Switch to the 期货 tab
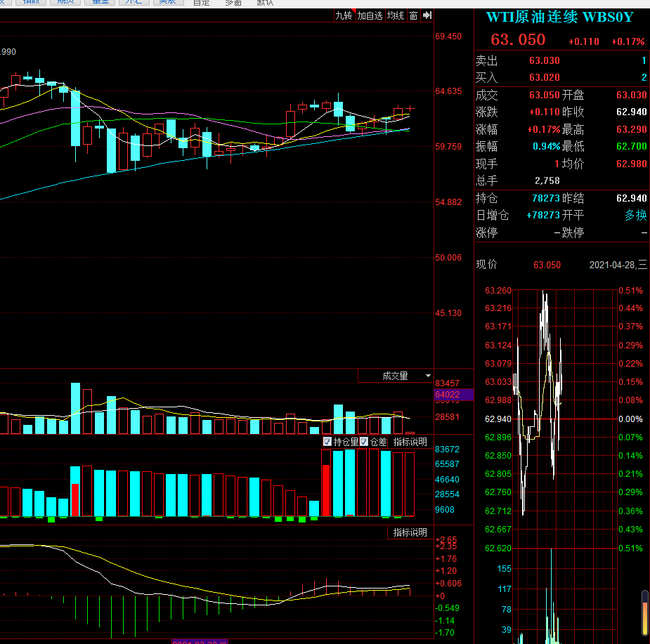The image size is (650, 644). point(65,2)
